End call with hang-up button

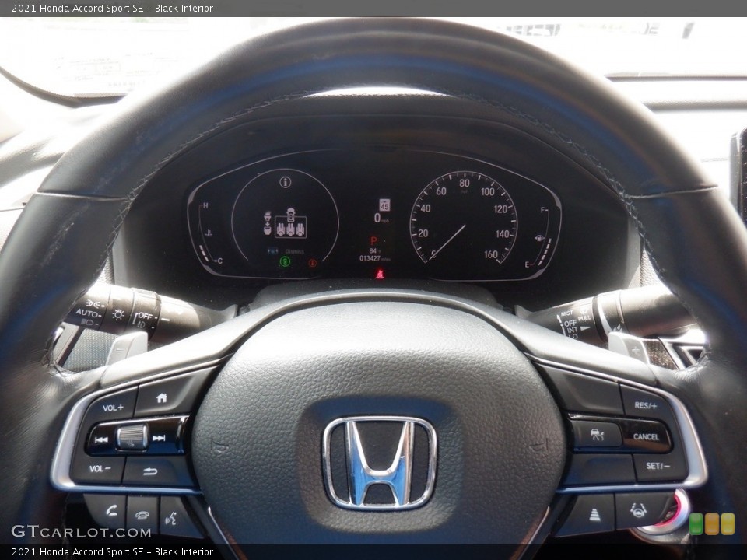(142, 515)
